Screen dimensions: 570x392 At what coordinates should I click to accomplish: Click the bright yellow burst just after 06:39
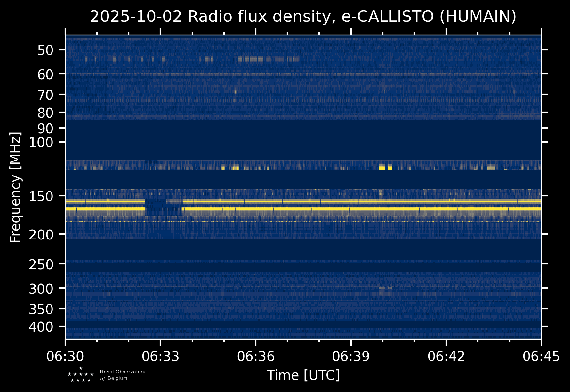click(x=382, y=167)
